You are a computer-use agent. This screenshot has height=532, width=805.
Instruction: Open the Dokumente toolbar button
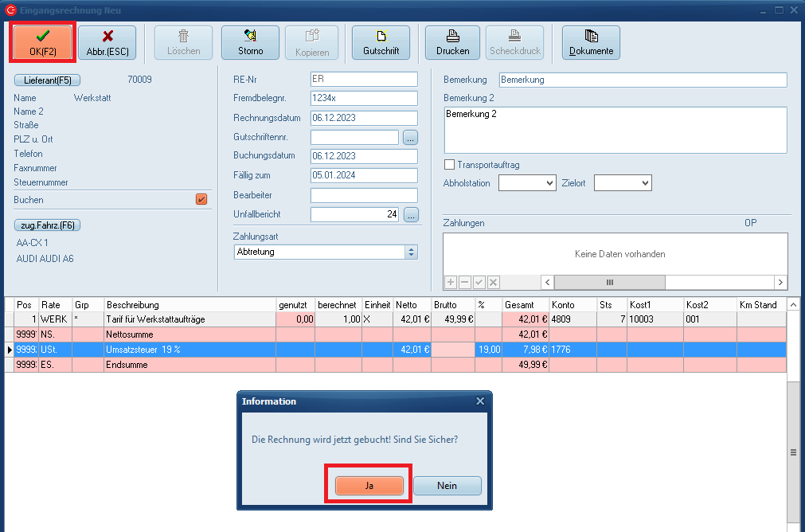click(x=591, y=42)
